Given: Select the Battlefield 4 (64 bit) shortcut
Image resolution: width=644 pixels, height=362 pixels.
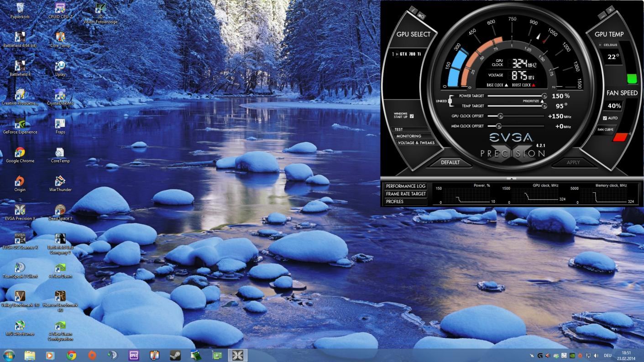Looking at the screenshot, I should (20, 40).
